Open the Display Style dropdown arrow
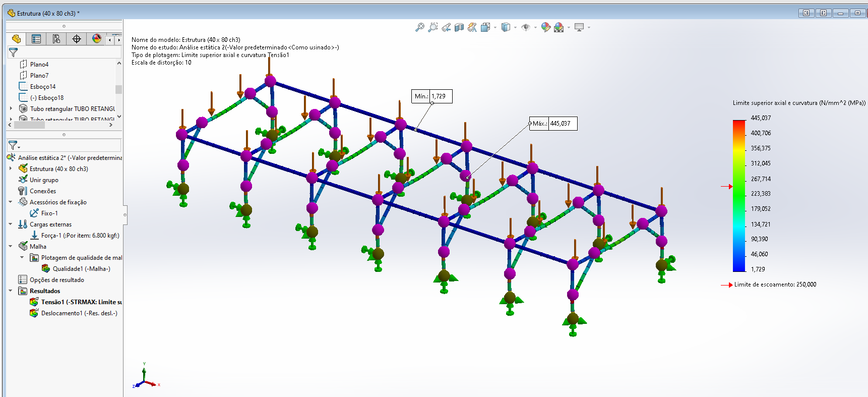 point(515,27)
